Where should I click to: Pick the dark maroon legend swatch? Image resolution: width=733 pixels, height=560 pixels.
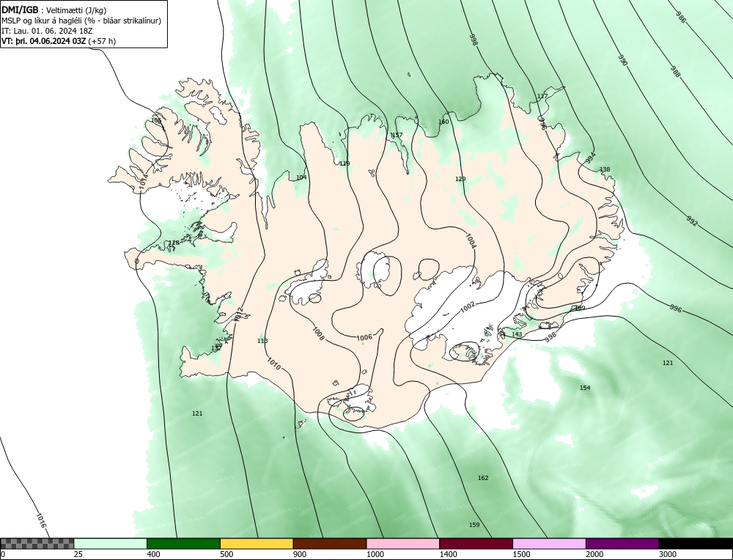pos(476,544)
